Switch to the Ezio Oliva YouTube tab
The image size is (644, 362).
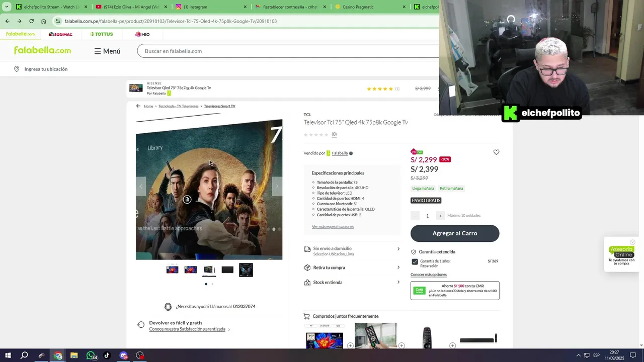131,7
